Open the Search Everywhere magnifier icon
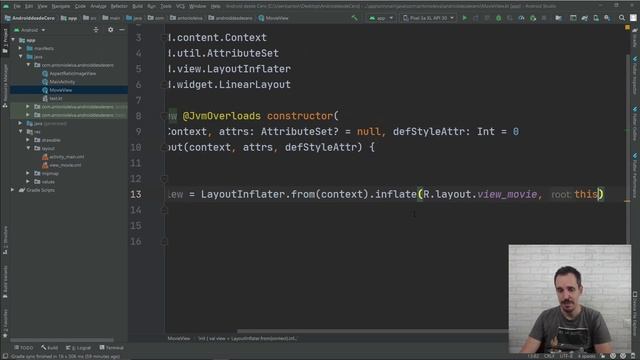 point(622,18)
